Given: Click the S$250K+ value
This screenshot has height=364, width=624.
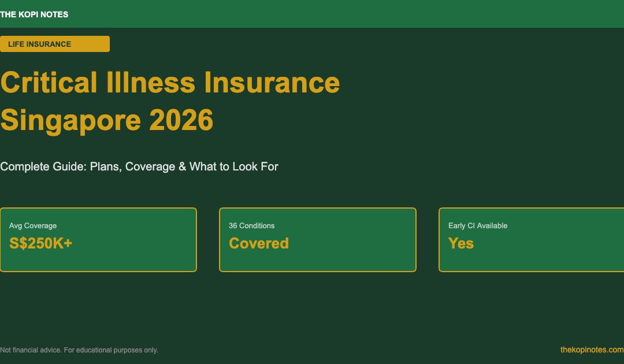Looking at the screenshot, I should (x=40, y=243).
